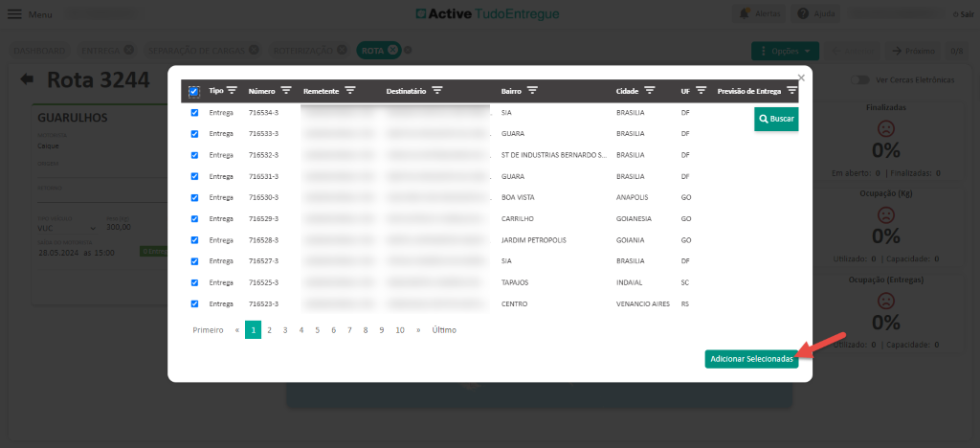Uncheck delivery 716523-3 row checkbox
The image size is (980, 448).
(x=195, y=303)
